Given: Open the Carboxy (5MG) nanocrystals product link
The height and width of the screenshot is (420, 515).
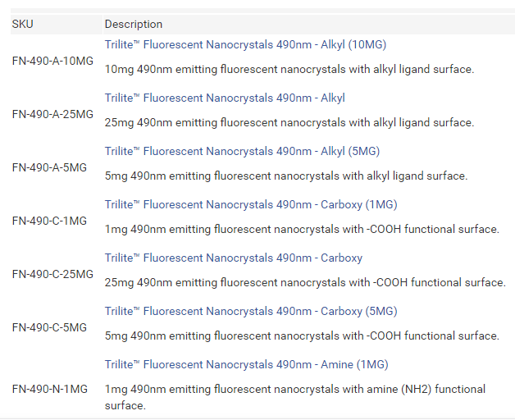Looking at the screenshot, I should tap(251, 311).
